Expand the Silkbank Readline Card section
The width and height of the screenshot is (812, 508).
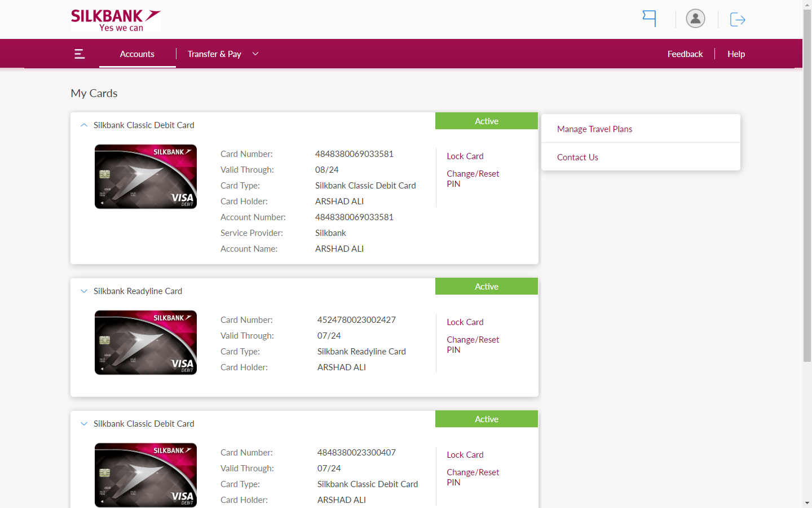[84, 291]
